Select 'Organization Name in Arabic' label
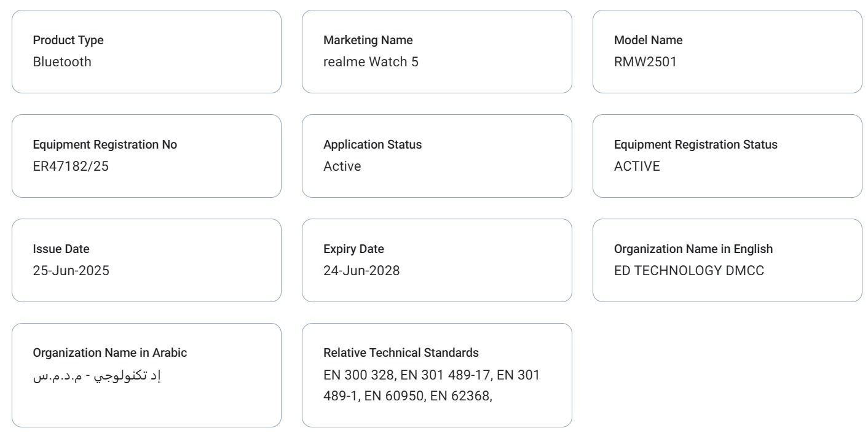This screenshot has height=436, width=868. click(110, 353)
